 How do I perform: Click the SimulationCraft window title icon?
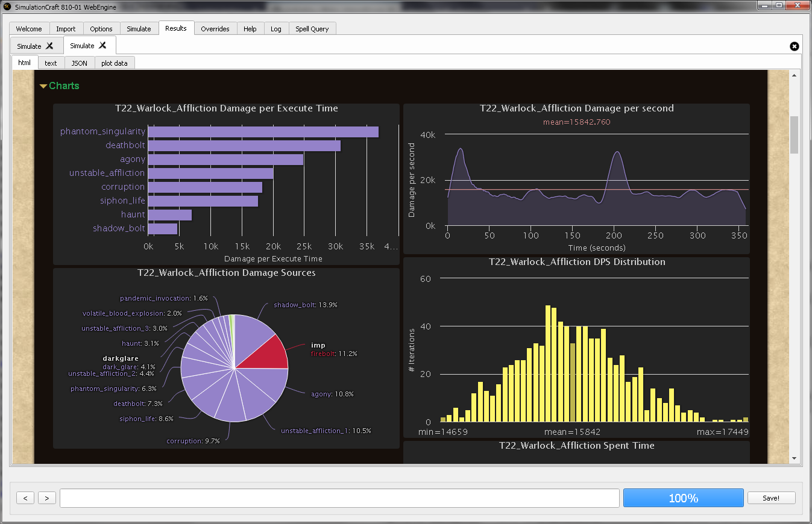(7, 6)
